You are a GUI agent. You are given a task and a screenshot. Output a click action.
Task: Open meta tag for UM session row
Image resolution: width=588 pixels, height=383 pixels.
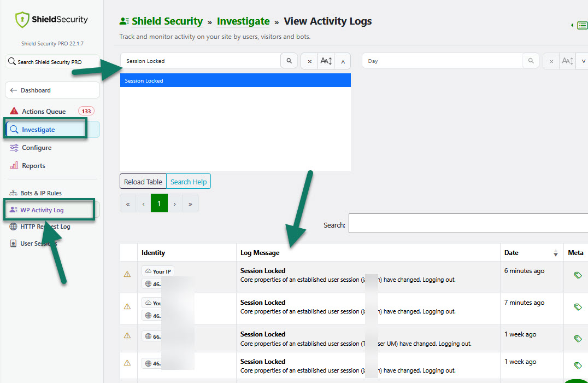click(x=578, y=338)
